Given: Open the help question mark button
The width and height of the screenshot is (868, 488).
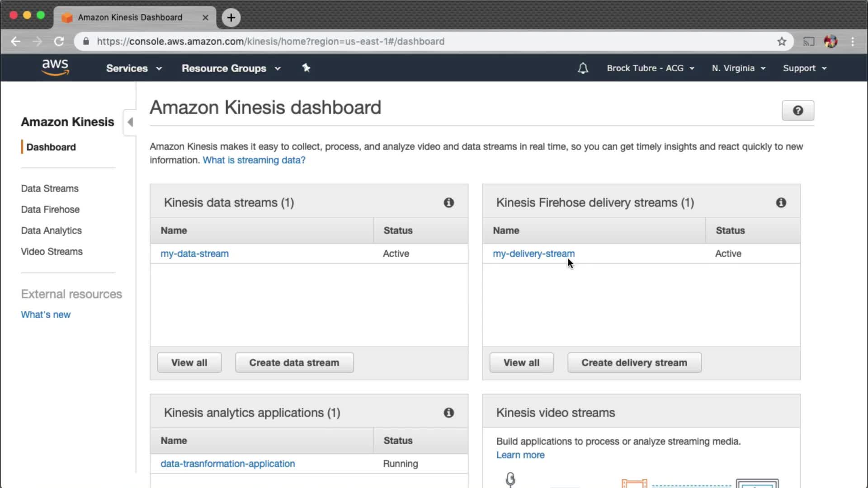Looking at the screenshot, I should click(x=797, y=111).
